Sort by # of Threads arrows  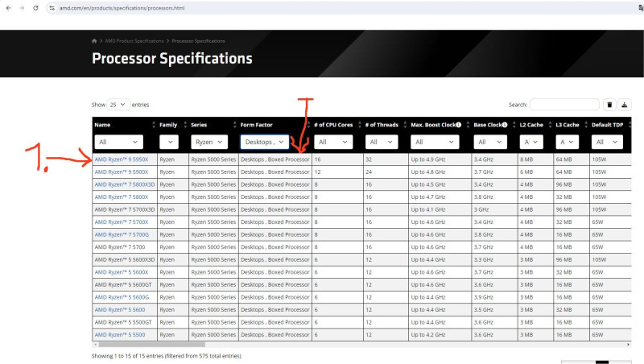coord(405,125)
